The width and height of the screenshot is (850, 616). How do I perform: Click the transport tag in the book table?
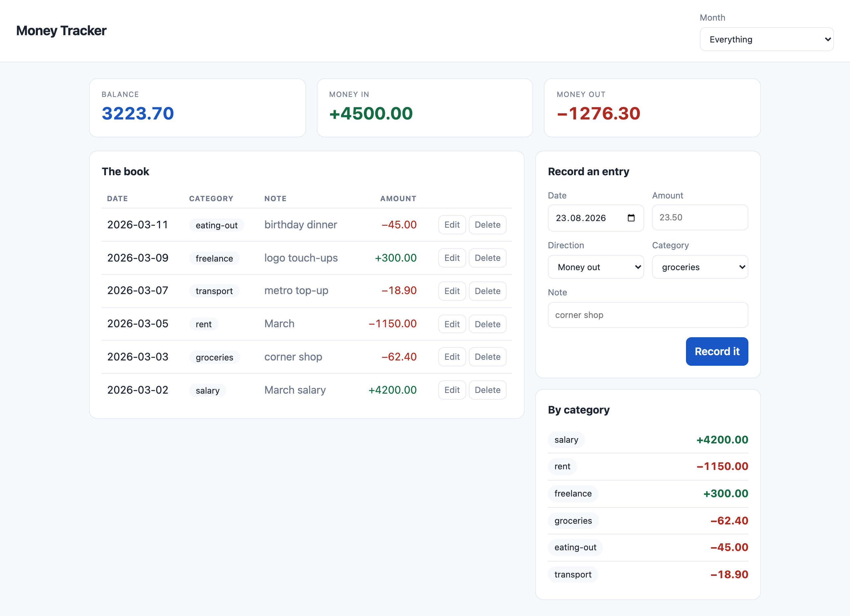click(x=214, y=291)
